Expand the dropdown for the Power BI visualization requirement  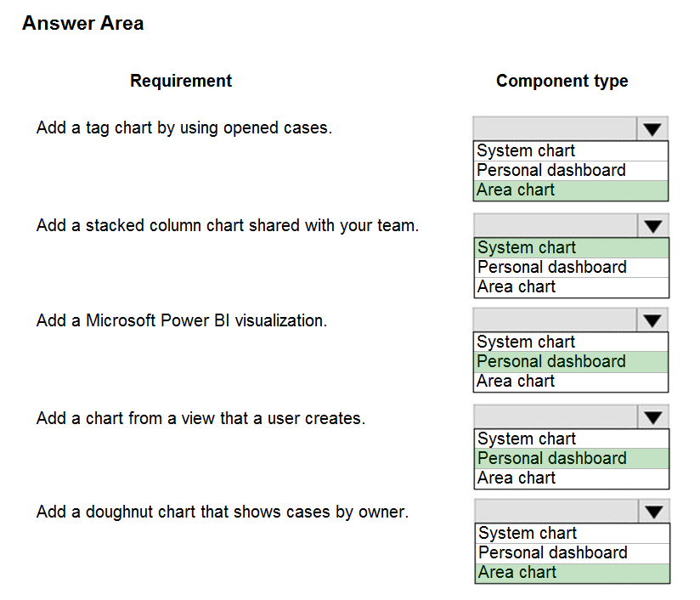click(x=652, y=320)
